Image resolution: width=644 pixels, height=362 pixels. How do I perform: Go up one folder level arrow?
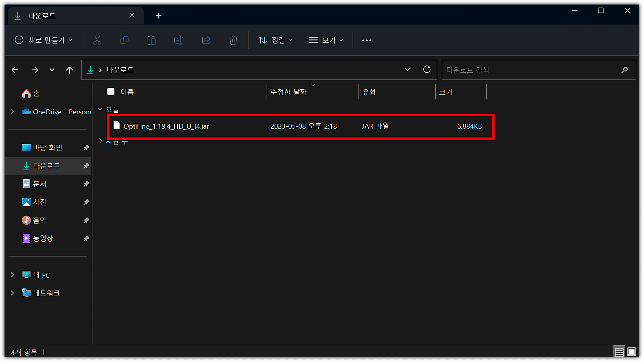pos(70,70)
